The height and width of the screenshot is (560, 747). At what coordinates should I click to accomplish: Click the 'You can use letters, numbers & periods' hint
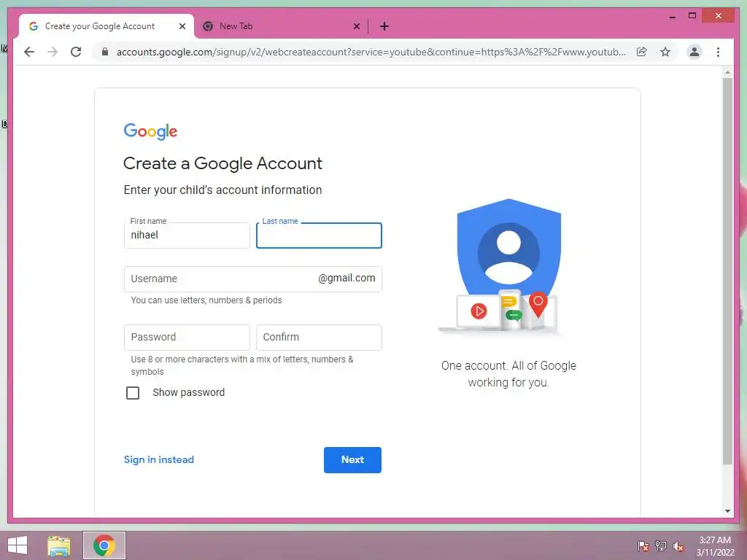206,300
